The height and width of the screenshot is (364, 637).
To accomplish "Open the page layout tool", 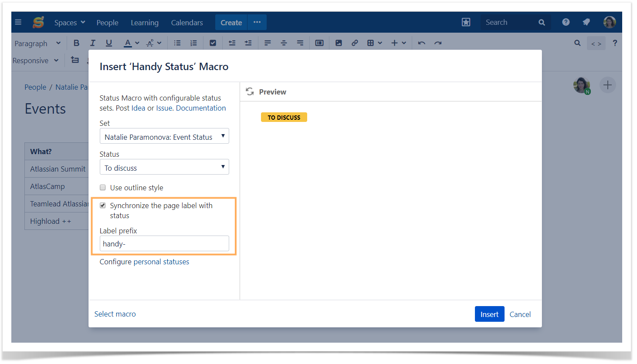I will coord(319,43).
